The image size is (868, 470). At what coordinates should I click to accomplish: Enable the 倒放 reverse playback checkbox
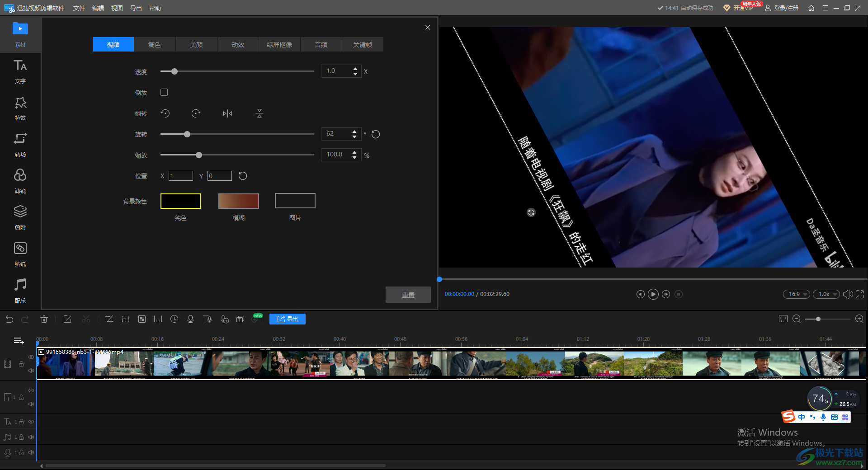pos(164,92)
